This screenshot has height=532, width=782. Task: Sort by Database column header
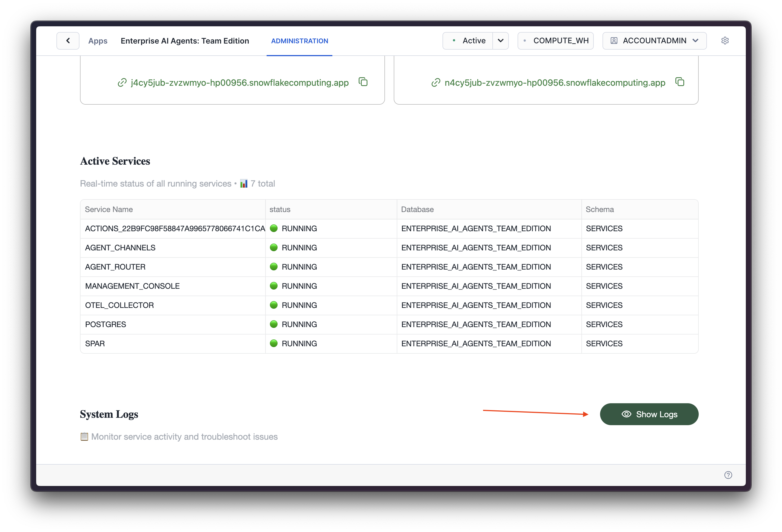pos(489,209)
